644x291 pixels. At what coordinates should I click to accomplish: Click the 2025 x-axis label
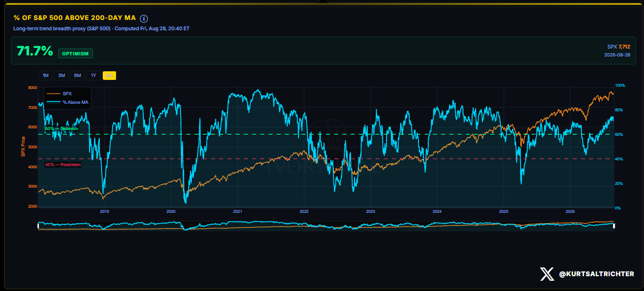504,212
